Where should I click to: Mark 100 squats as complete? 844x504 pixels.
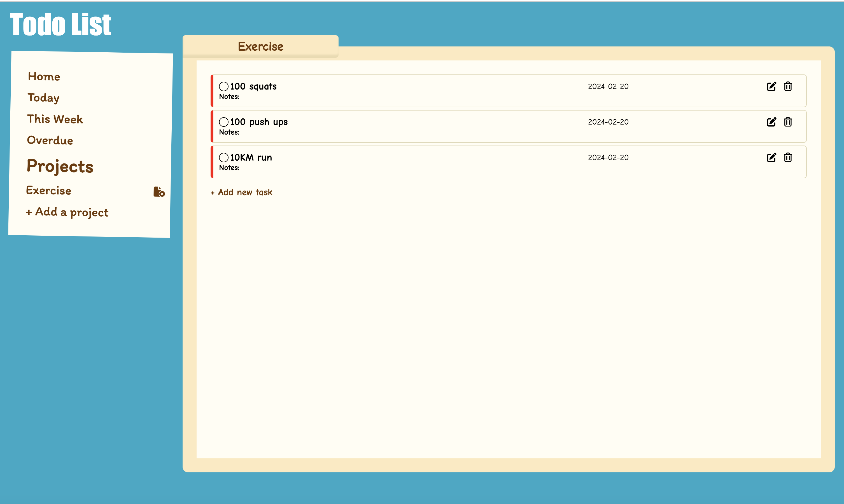coord(223,86)
